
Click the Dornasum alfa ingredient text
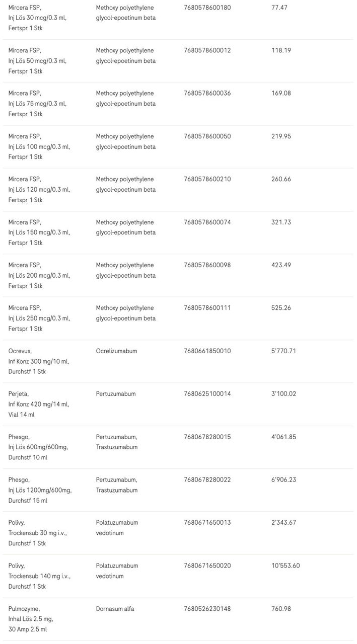pyautogui.click(x=115, y=609)
